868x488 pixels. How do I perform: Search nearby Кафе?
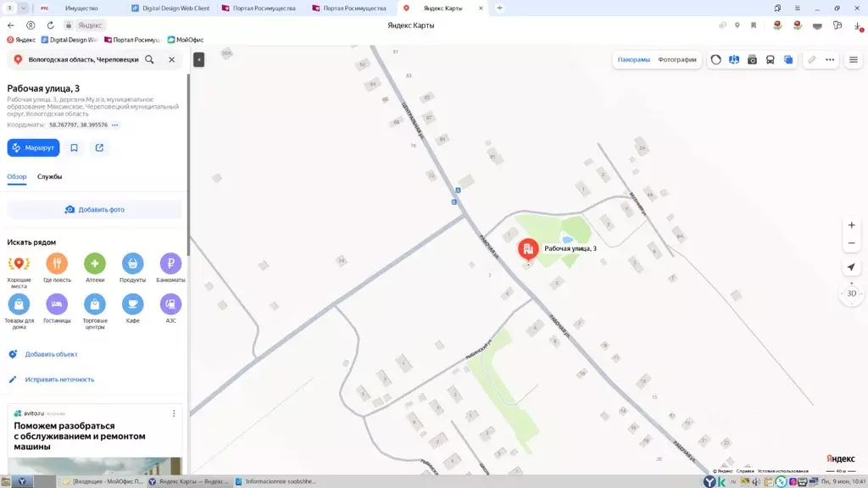[133, 309]
